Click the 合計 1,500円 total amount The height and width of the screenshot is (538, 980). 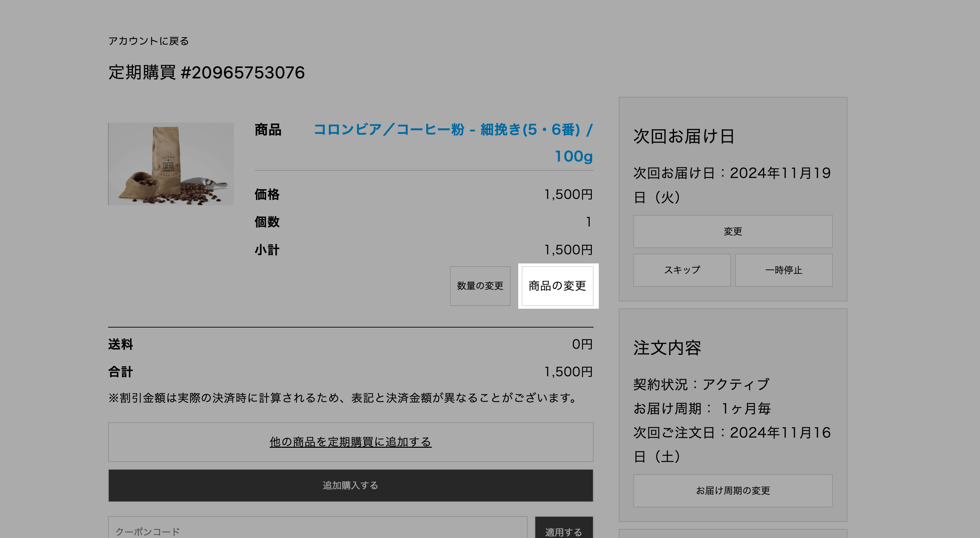pyautogui.click(x=568, y=372)
